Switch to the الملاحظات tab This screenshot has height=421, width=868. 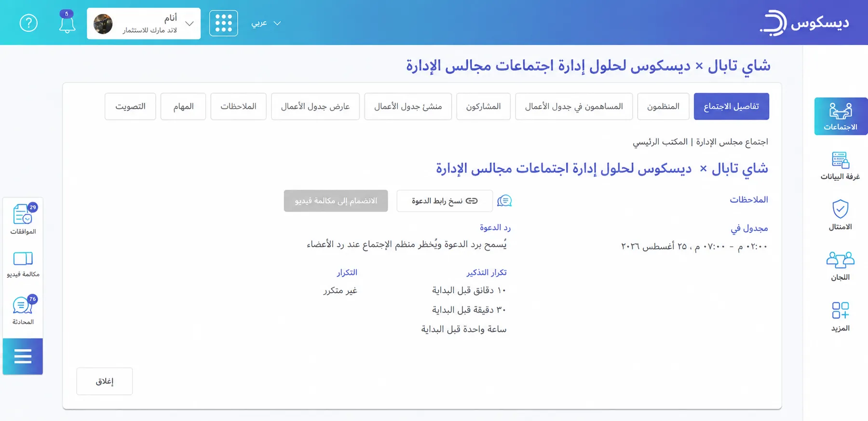pyautogui.click(x=238, y=106)
